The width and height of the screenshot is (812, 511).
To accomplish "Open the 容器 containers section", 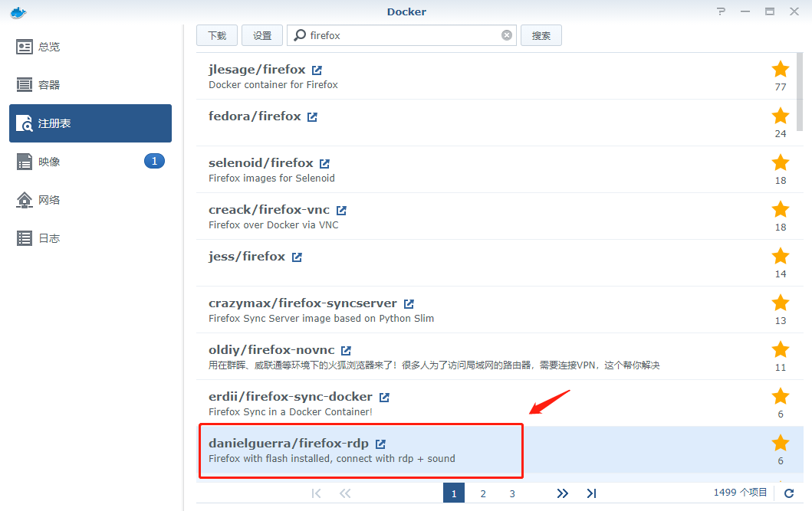I will 90,85.
